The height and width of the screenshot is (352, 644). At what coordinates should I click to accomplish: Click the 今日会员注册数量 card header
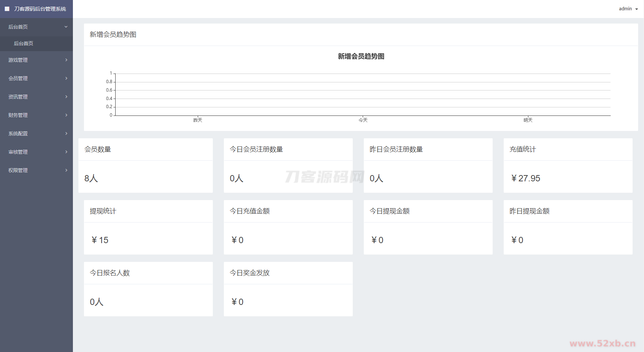(x=256, y=149)
